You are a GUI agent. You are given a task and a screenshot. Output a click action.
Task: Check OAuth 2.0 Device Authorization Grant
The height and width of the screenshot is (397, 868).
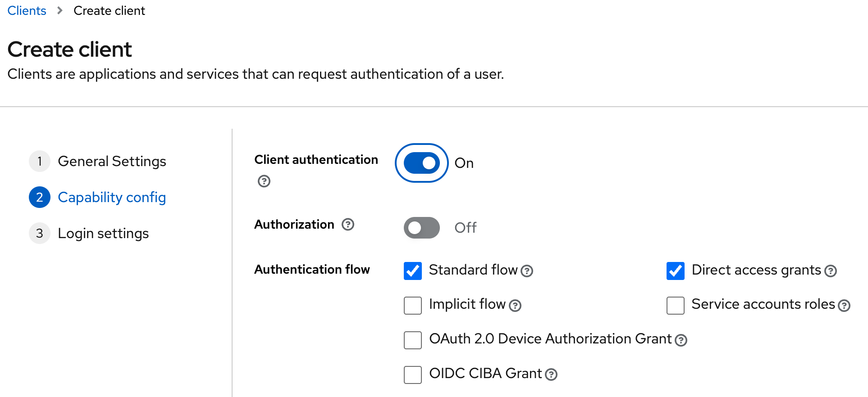click(412, 340)
